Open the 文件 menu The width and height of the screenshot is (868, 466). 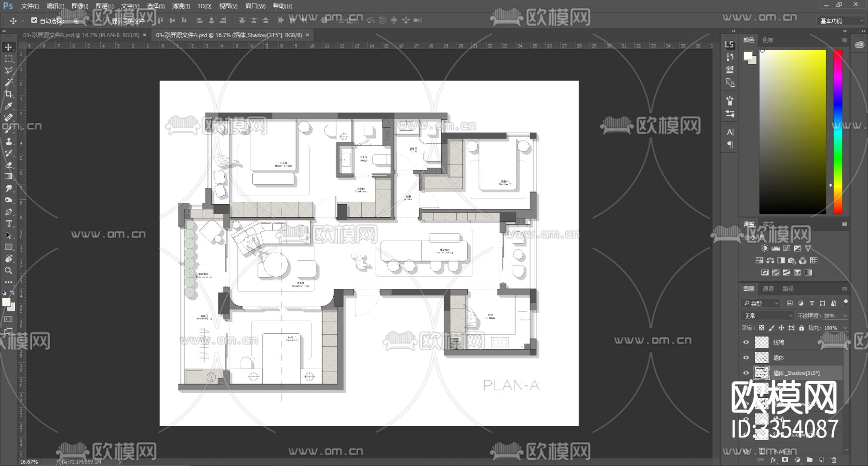coord(30,6)
